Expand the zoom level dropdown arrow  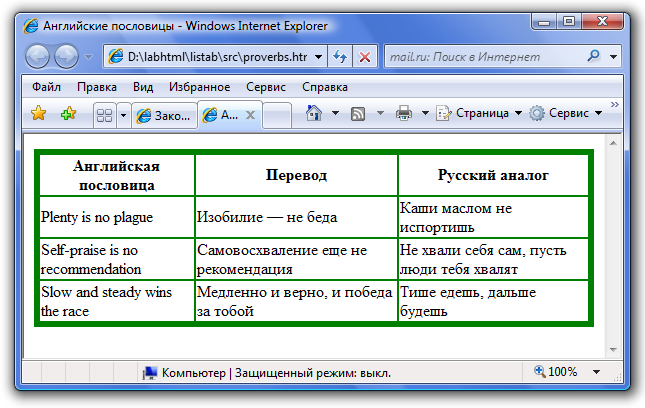(596, 372)
